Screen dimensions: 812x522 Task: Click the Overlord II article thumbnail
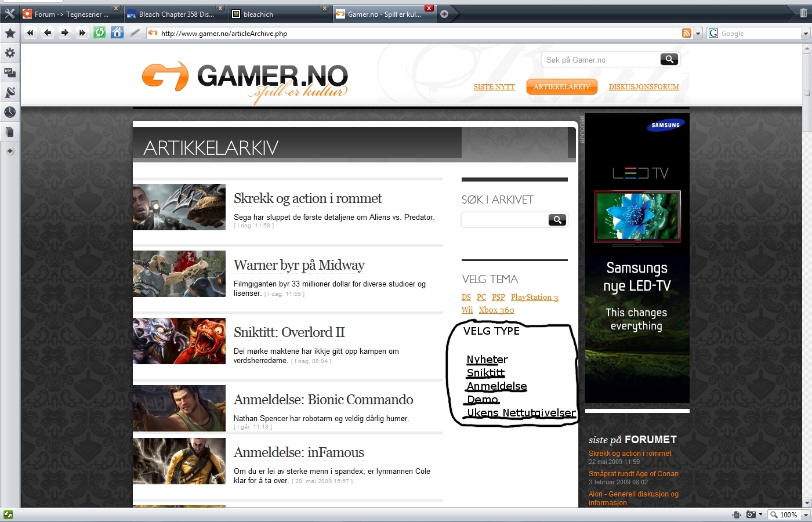[x=179, y=341]
